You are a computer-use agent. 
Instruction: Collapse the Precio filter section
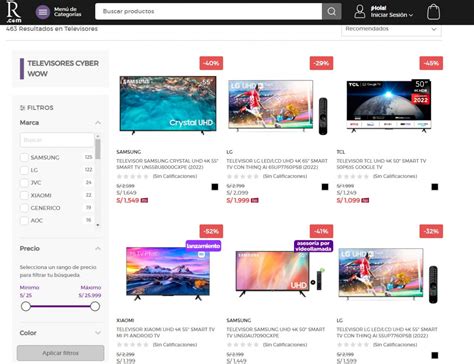pos(98,248)
